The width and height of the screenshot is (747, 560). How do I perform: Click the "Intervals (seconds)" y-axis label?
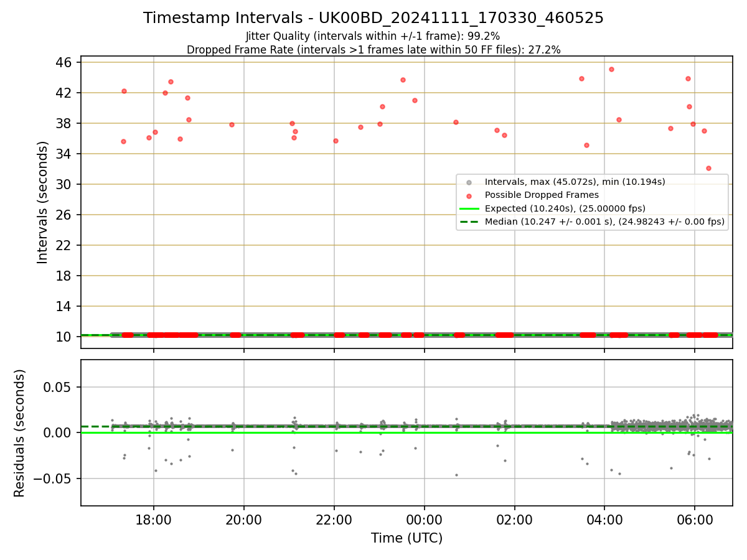coord(43,202)
